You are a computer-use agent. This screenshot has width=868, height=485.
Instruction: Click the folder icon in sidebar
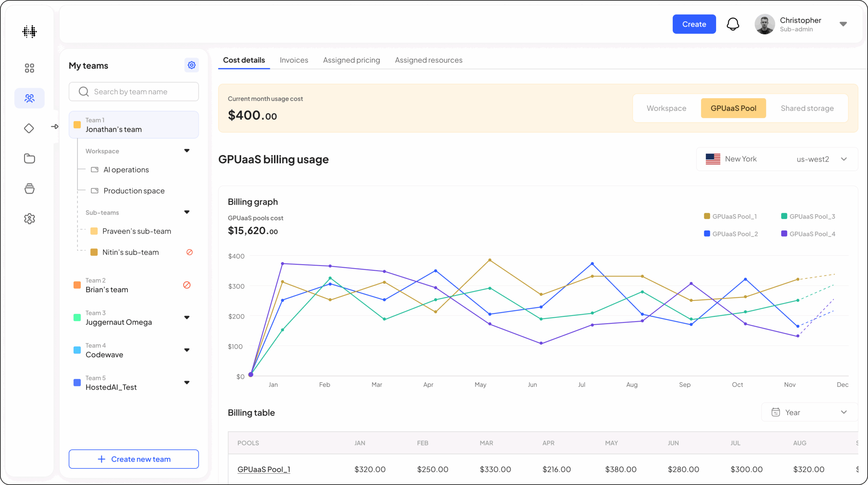pos(29,158)
